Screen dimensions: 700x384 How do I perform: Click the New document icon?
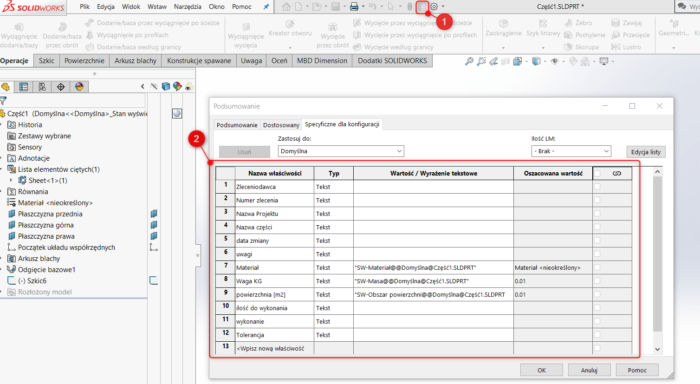click(298, 7)
